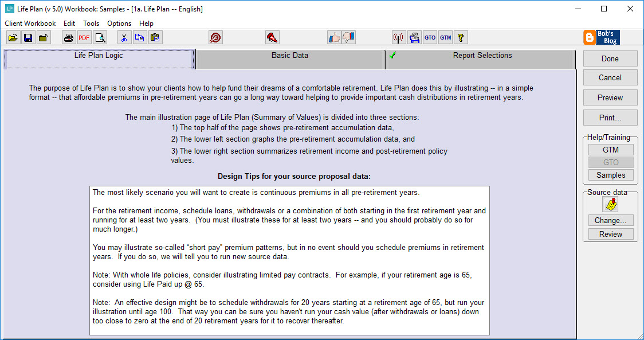Cut using the scissors toolbar icon

point(124,37)
